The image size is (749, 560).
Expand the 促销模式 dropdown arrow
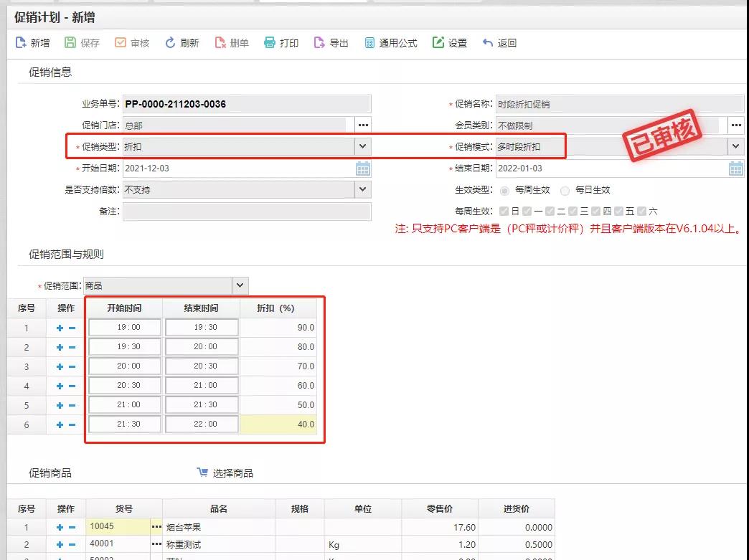pyautogui.click(x=736, y=147)
